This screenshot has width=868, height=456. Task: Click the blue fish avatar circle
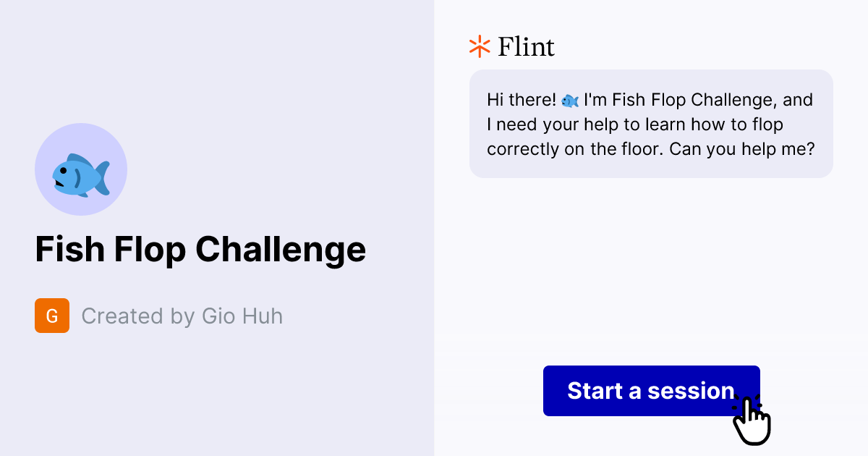(x=81, y=169)
